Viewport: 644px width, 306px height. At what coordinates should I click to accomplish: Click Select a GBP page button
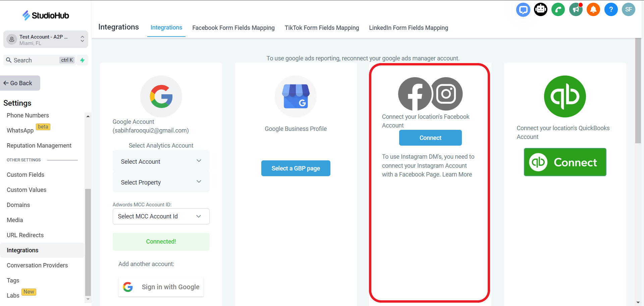coord(296,168)
